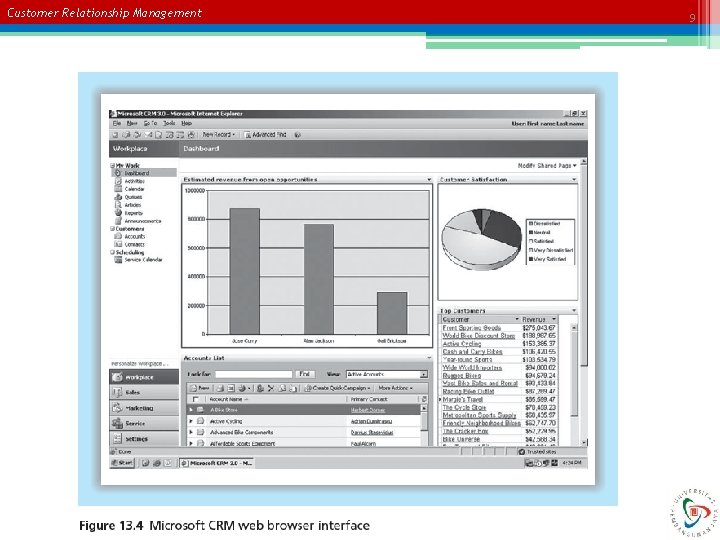Click the Activities icon in the sidebar
Screen dimensions: 720x540
click(118, 181)
